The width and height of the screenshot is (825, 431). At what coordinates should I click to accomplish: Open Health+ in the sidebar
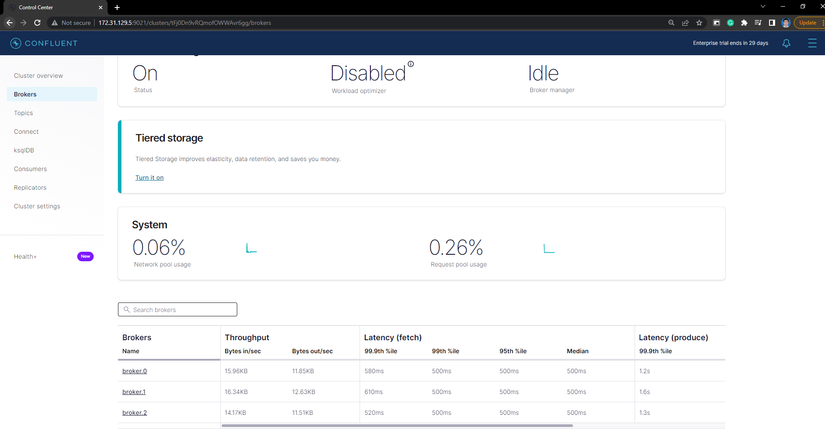point(25,257)
